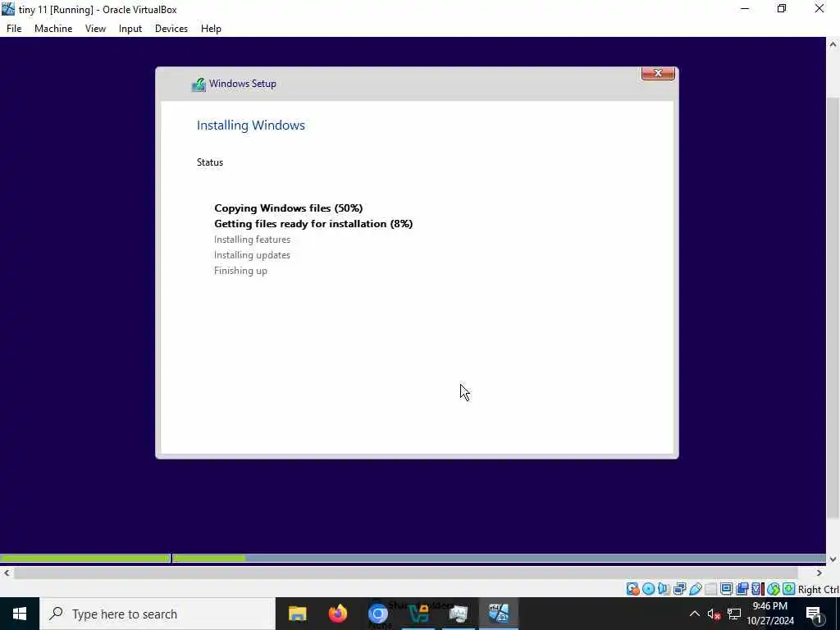Click the network adapters status icon

[x=679, y=589]
